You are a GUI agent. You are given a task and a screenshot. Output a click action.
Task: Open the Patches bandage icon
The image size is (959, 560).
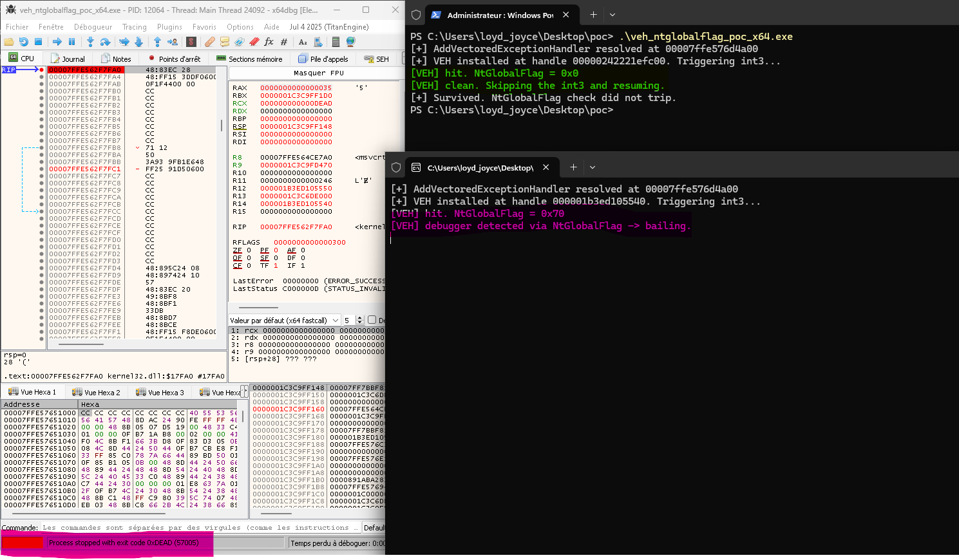click(210, 42)
